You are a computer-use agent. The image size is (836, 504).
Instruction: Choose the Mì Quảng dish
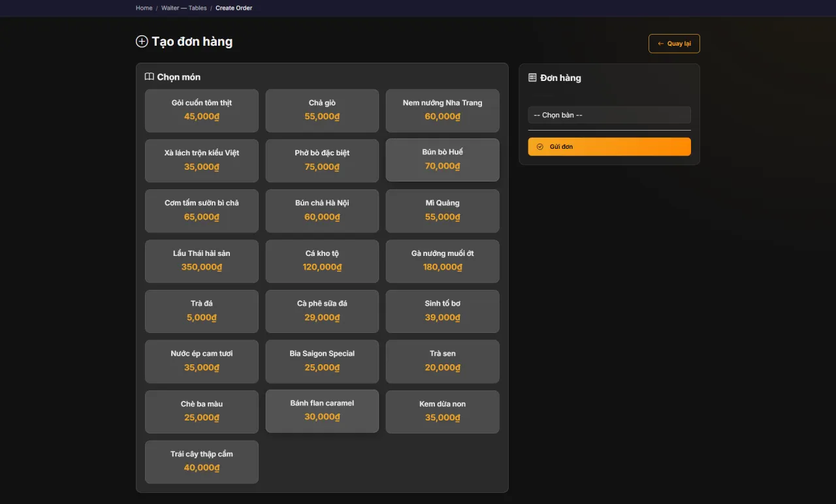click(x=443, y=211)
